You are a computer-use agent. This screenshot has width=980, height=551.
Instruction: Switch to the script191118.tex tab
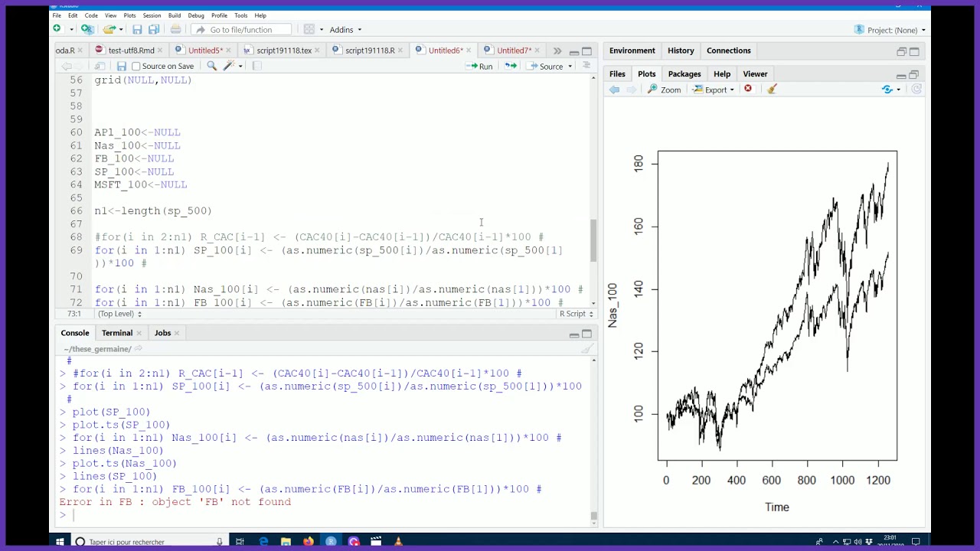pyautogui.click(x=283, y=51)
